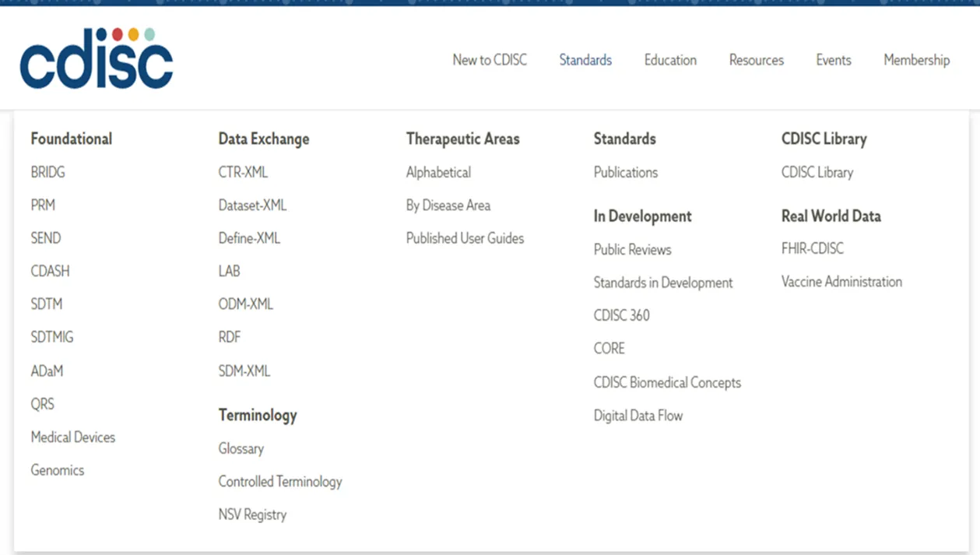Open the LAB data exchange link
The height and width of the screenshot is (555, 980).
229,271
